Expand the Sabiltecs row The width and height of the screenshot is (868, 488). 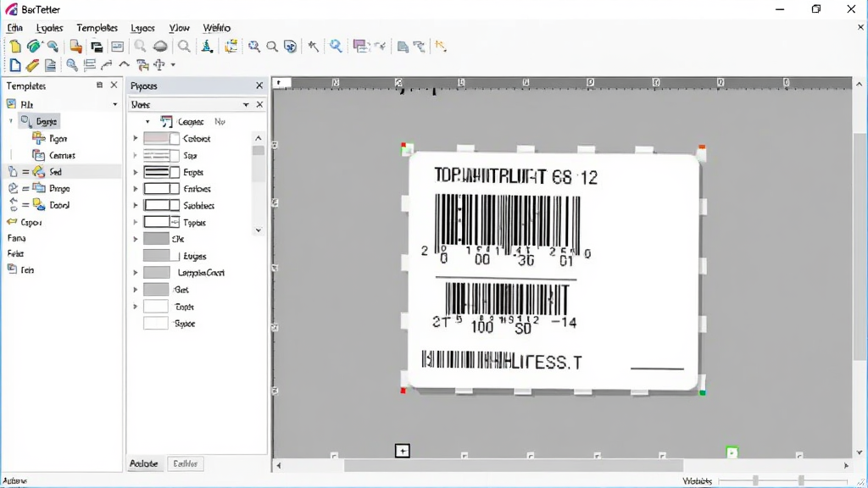(135, 205)
